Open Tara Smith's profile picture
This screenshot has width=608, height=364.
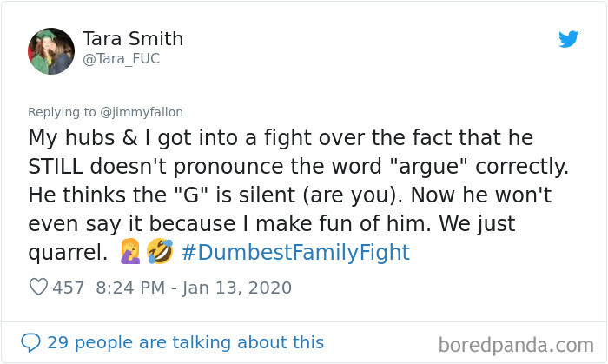51,49
